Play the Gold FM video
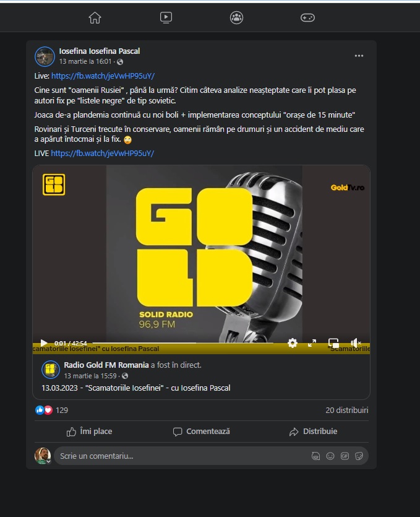The width and height of the screenshot is (420, 517). tap(43, 343)
